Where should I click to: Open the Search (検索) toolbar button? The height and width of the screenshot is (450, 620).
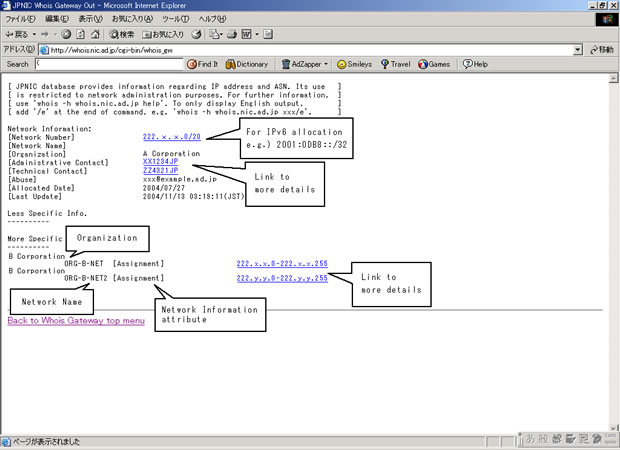pyautogui.click(x=122, y=34)
